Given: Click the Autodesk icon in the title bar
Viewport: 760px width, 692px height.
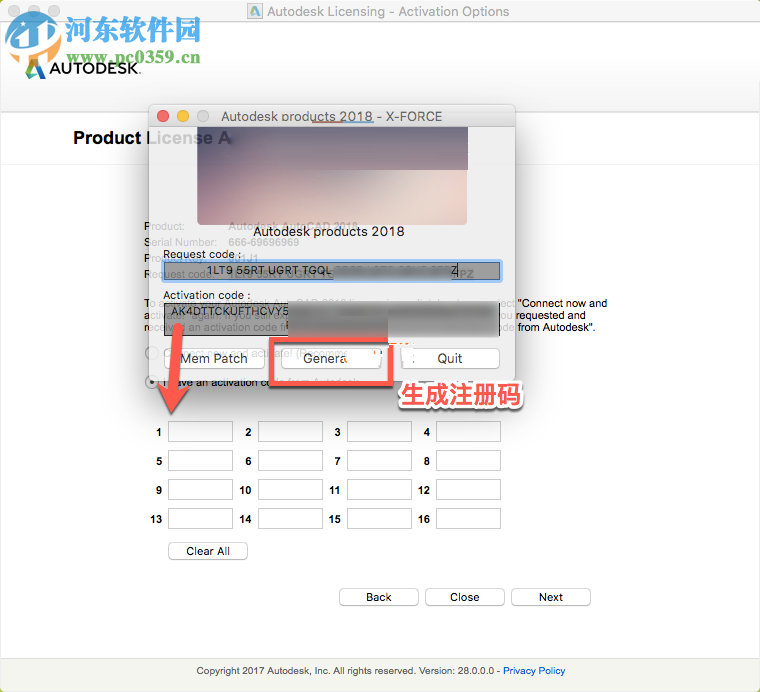Looking at the screenshot, I should pos(255,11).
